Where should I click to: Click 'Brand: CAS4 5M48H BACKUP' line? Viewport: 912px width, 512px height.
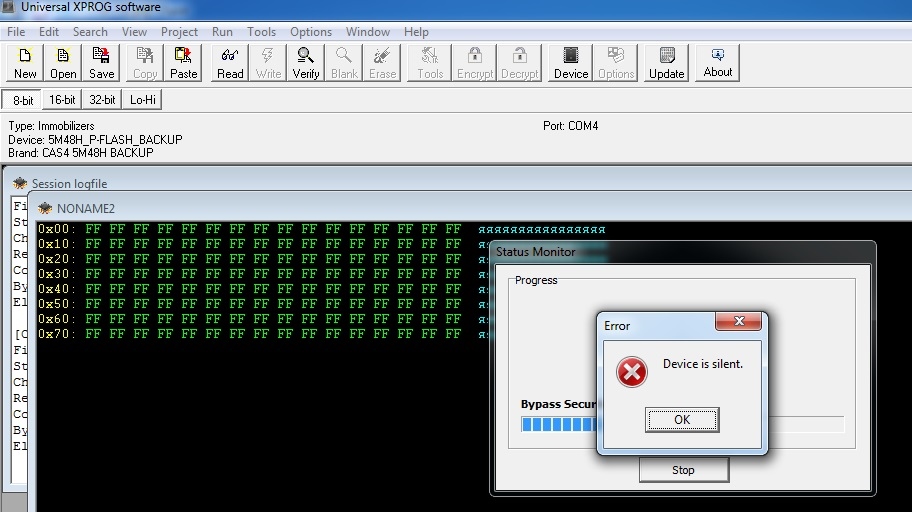click(x=81, y=153)
